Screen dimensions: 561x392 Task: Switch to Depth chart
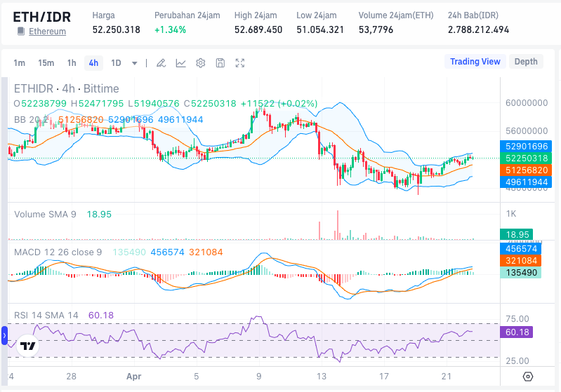click(x=526, y=62)
